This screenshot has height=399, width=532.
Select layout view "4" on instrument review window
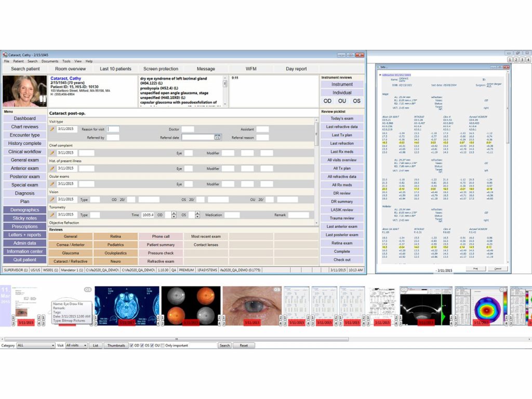pyautogui.click(x=527, y=60)
